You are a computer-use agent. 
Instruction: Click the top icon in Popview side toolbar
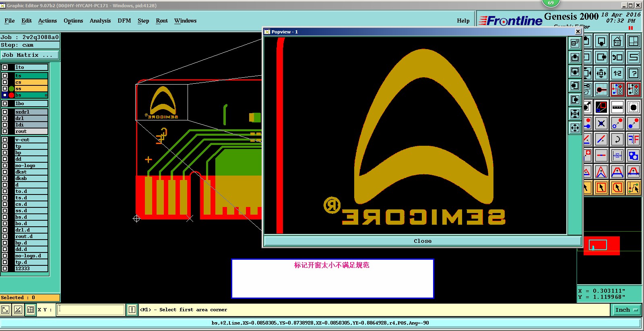tap(575, 43)
